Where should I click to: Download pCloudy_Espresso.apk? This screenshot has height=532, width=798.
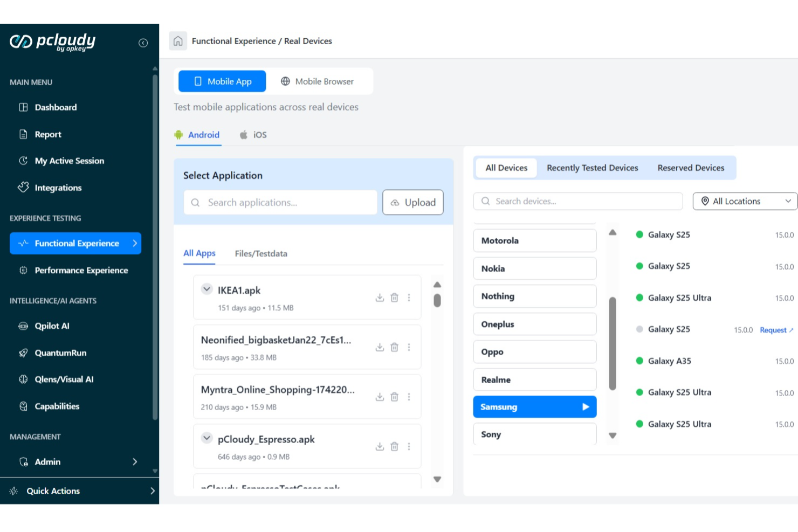pos(380,446)
